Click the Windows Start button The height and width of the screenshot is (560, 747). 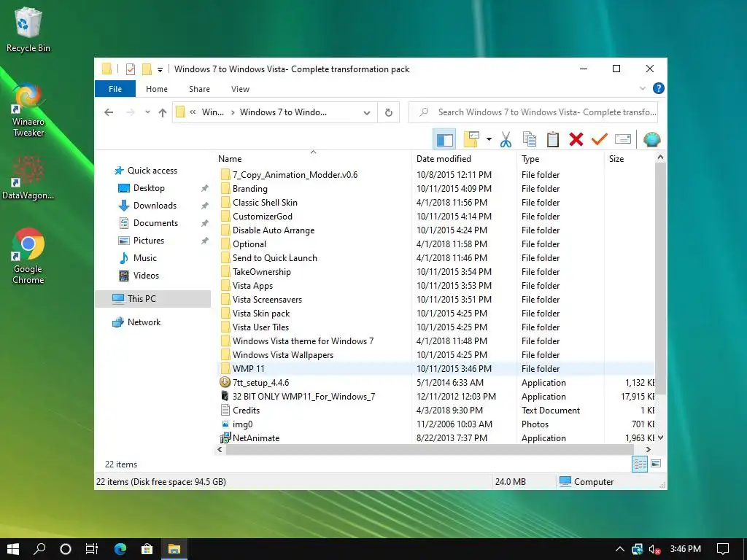coord(13,549)
